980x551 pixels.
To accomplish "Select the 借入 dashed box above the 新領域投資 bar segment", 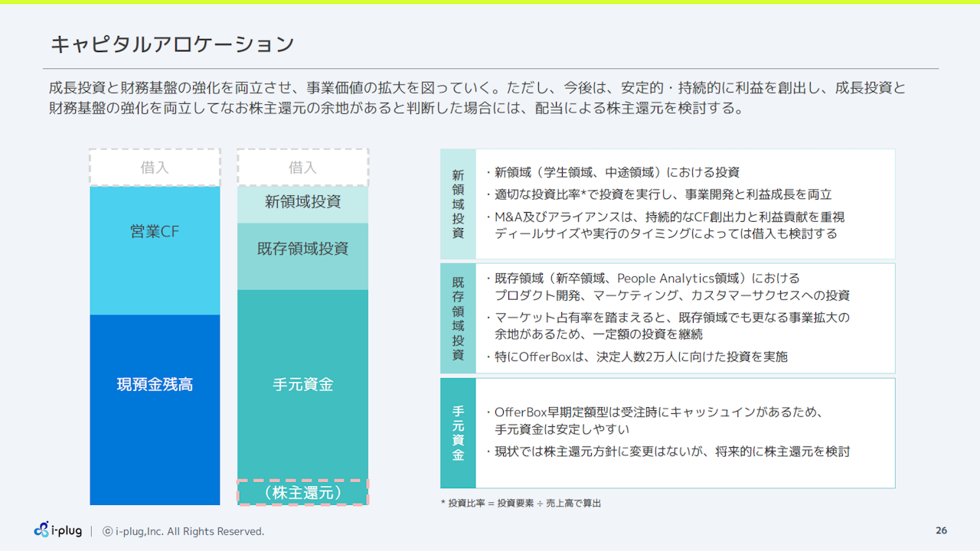I will [x=302, y=168].
